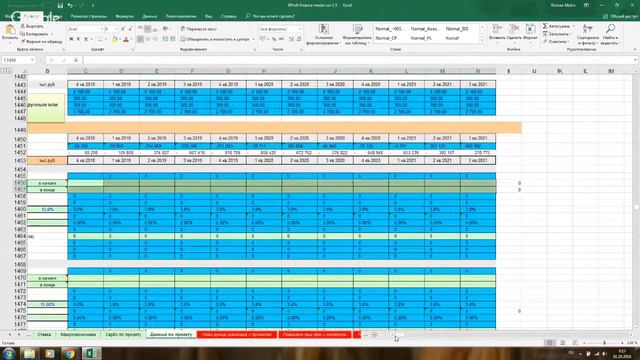Expand the cell styles gallery

click(x=482, y=41)
